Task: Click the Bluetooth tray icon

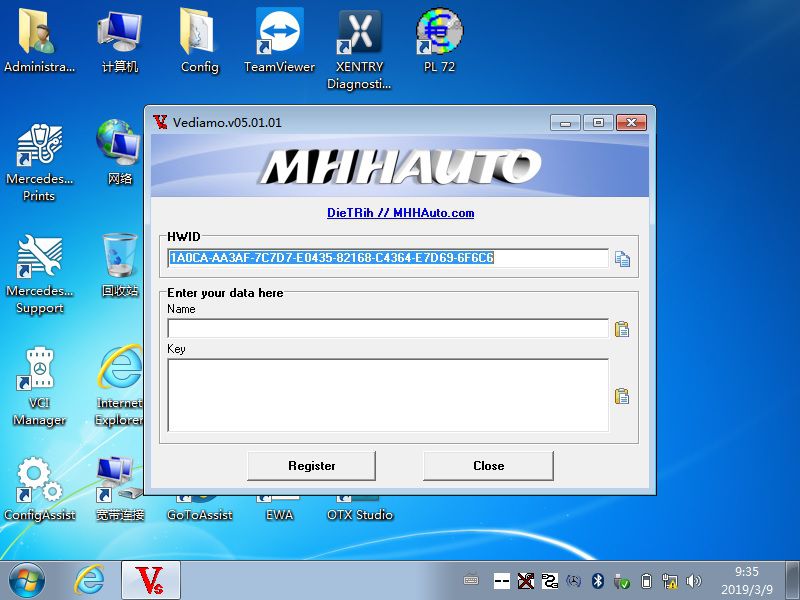Action: click(597, 581)
